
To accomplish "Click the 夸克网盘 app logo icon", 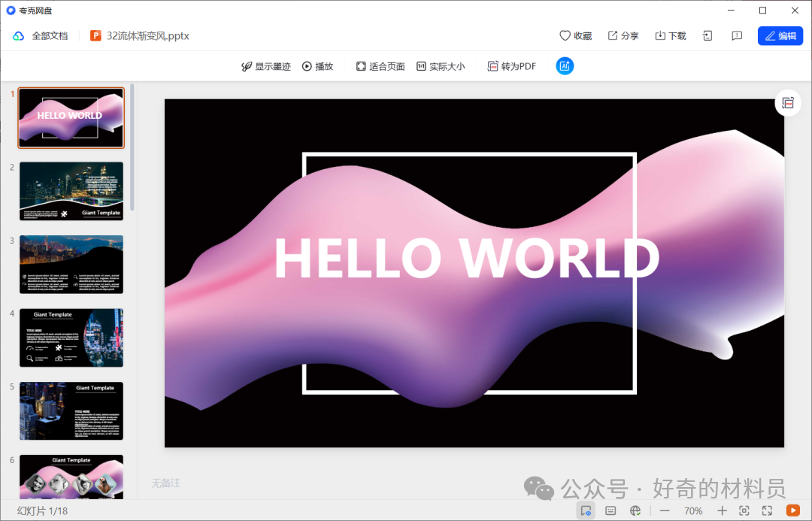I will click(x=11, y=11).
